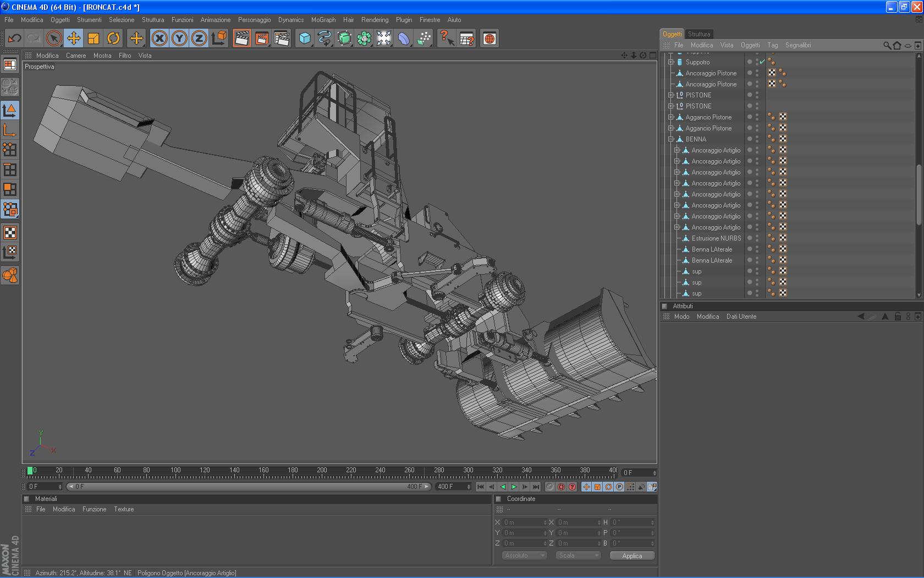Screen dimensions: 924x578
Task: Select the Rotate tool
Action: click(x=113, y=39)
